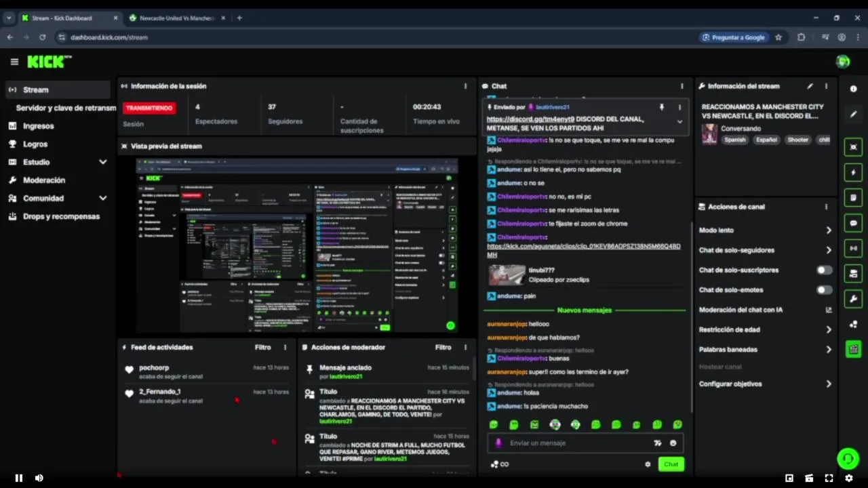Bookmark the page with the star icon

point(778,37)
